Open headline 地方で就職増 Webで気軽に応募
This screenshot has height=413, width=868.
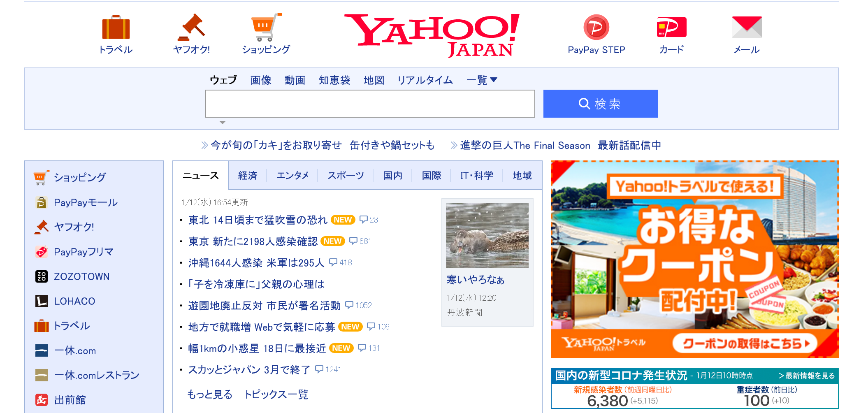[262, 327]
